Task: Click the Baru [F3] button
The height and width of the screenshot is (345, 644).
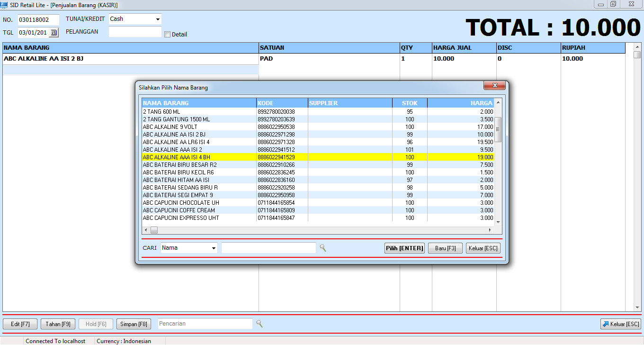Action: click(x=445, y=248)
